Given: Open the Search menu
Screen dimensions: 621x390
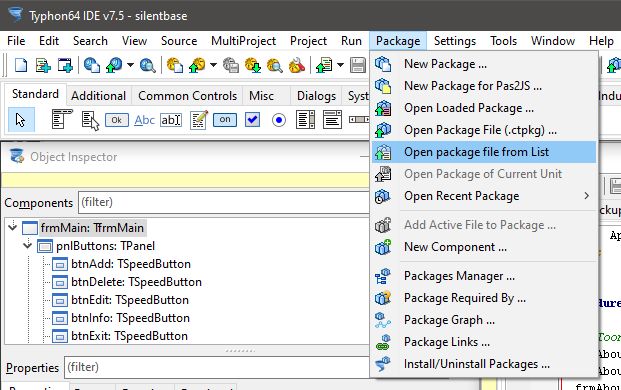Looking at the screenshot, I should coord(90,41).
